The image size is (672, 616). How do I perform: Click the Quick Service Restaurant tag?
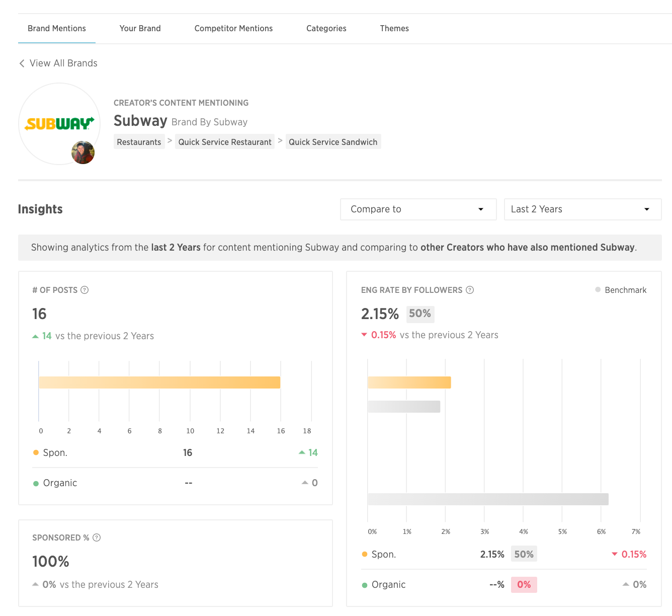(225, 142)
